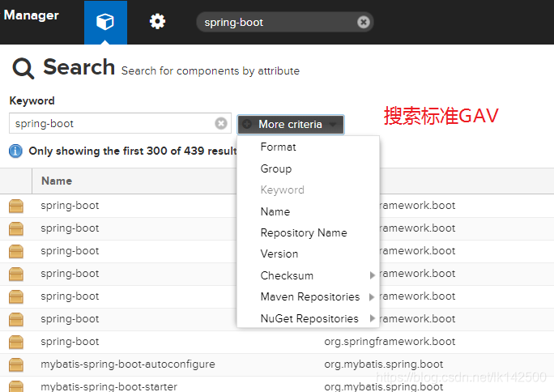
Task: Open the administration gear icon
Action: click(158, 22)
